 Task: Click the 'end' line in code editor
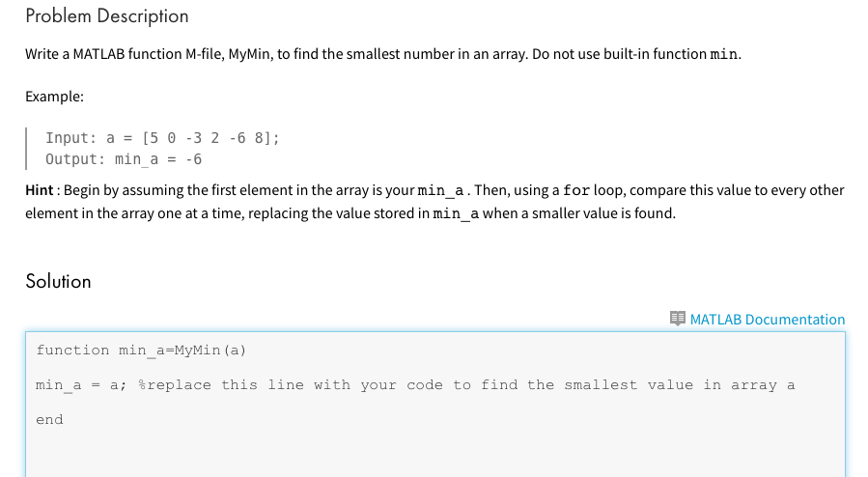pyautogui.click(x=50, y=419)
